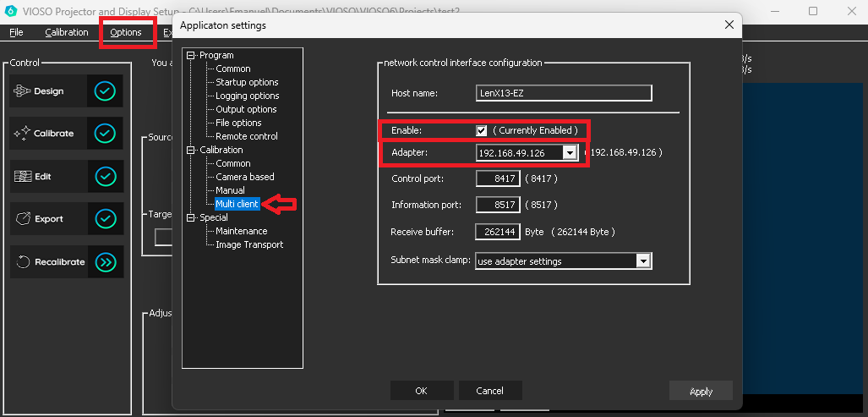
Task: Click the VIOSO app logo in title bar
Action: (x=11, y=11)
